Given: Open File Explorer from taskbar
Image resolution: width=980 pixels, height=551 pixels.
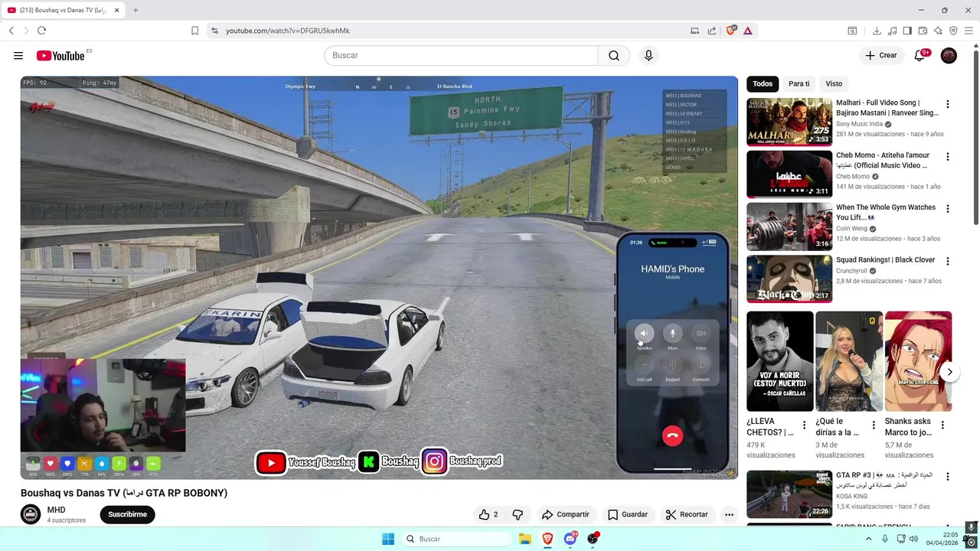Looking at the screenshot, I should pos(525,539).
